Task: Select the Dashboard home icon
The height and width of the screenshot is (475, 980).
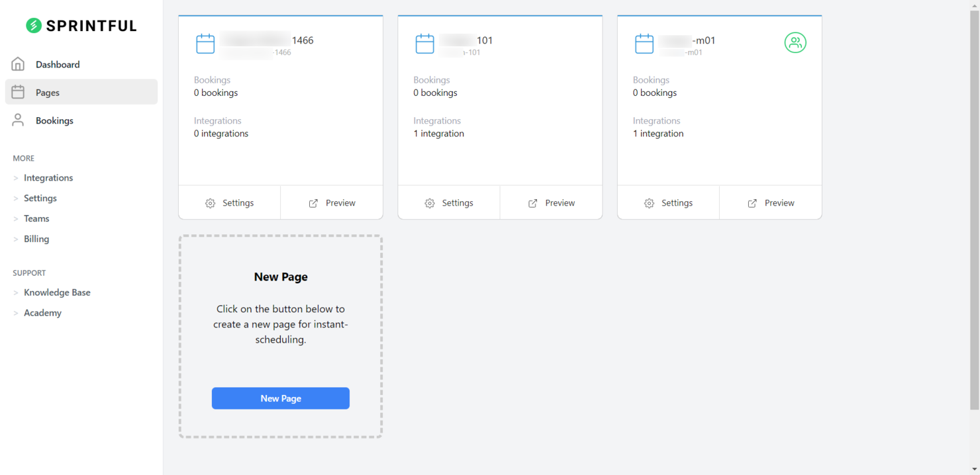Action: point(18,64)
